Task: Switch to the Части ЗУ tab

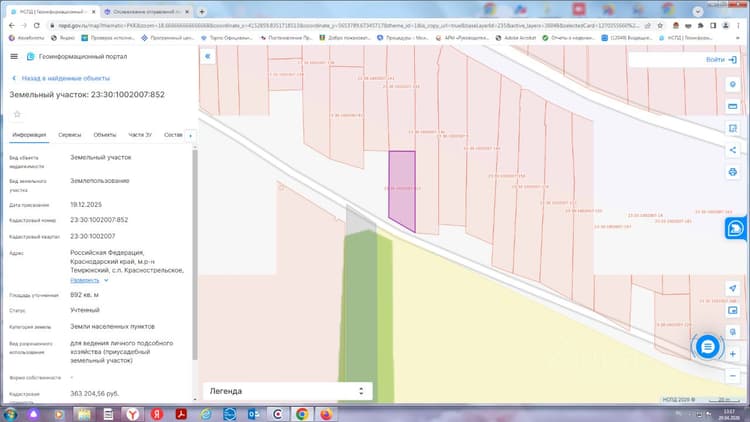Action: pyautogui.click(x=140, y=135)
